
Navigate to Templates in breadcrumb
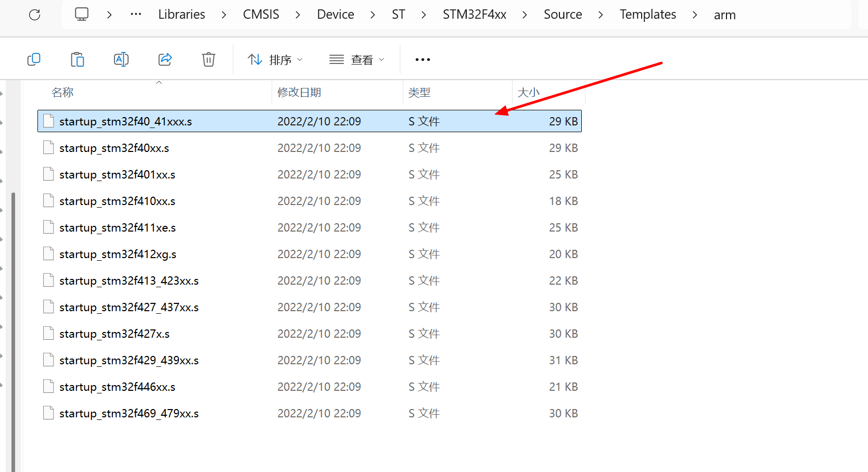(x=648, y=15)
